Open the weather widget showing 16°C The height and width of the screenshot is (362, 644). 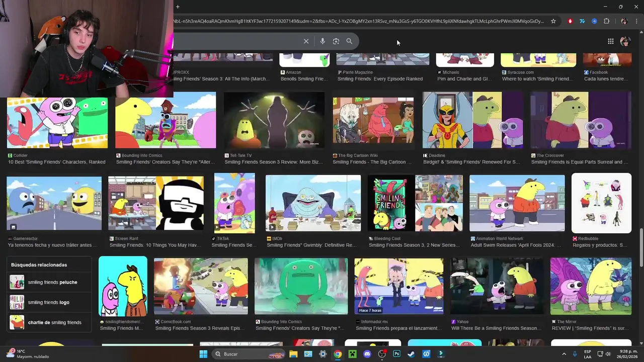pyautogui.click(x=28, y=354)
